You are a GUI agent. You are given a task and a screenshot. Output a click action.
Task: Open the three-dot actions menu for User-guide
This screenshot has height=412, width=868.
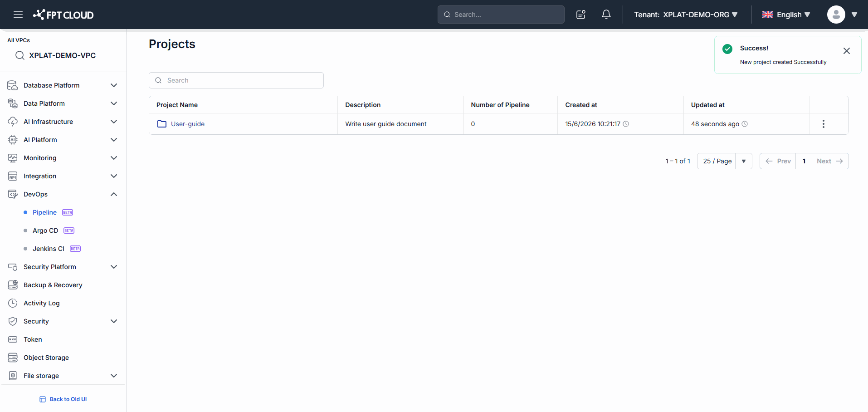824,124
